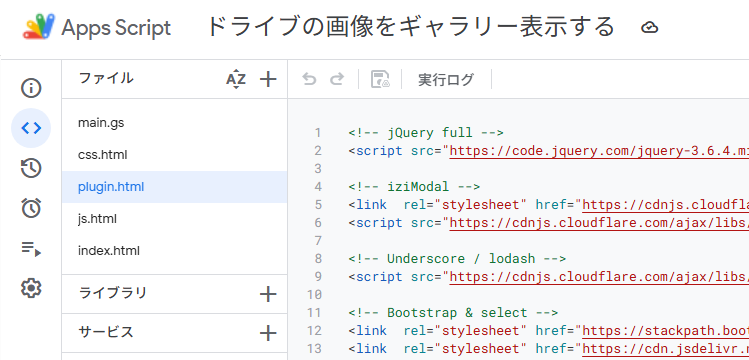Click the redo arrow in editor toolbar

click(x=337, y=79)
